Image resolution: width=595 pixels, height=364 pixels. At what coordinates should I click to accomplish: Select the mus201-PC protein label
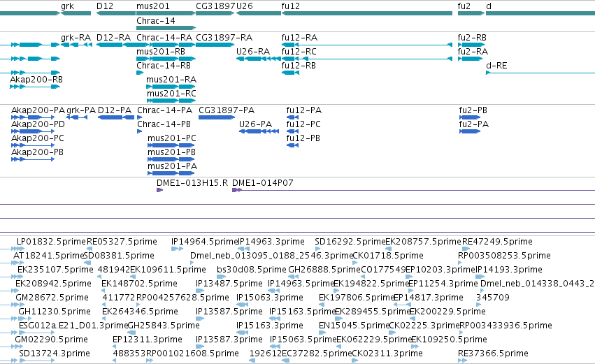click(172, 138)
